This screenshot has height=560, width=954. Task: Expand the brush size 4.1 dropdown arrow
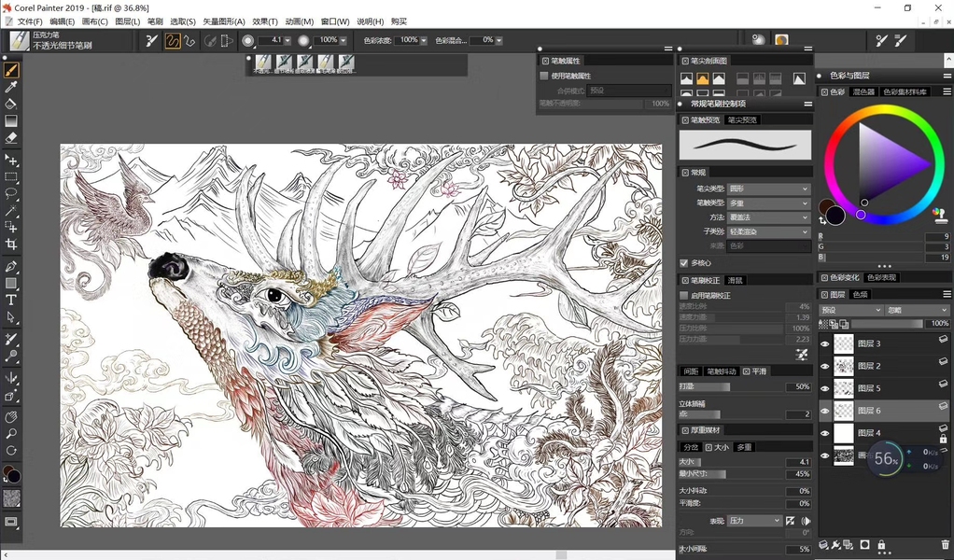pyautogui.click(x=289, y=41)
